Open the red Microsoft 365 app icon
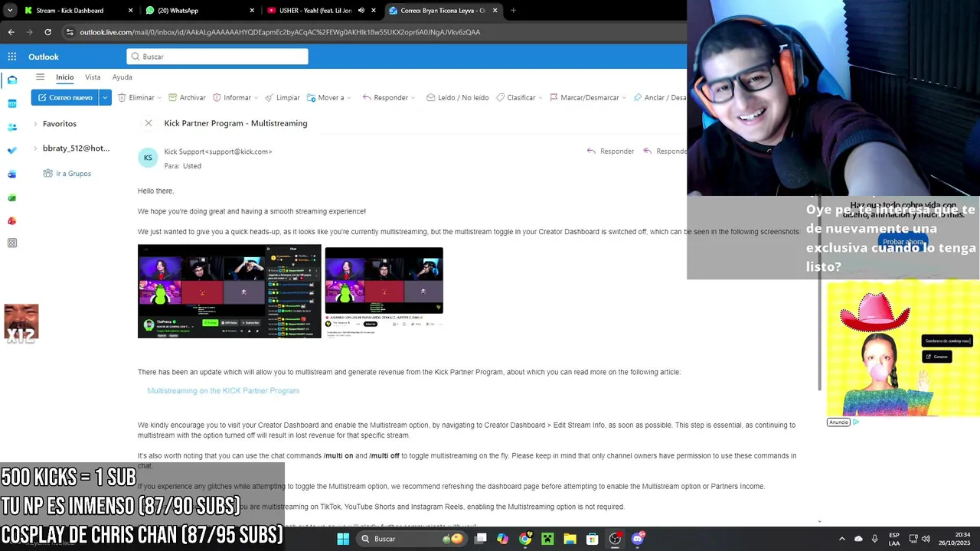Image resolution: width=980 pixels, height=551 pixels. [12, 220]
